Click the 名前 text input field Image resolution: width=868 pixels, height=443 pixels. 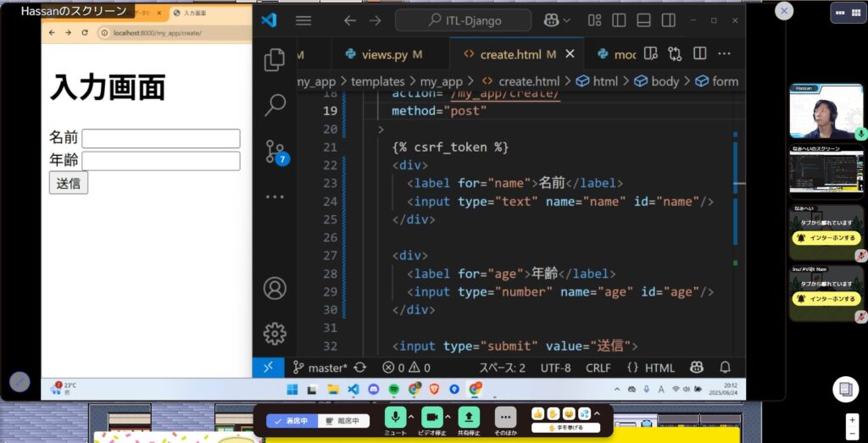[x=160, y=138]
